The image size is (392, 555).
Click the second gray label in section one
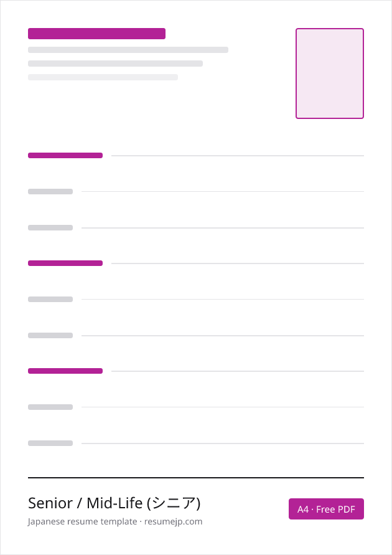[x=50, y=227]
